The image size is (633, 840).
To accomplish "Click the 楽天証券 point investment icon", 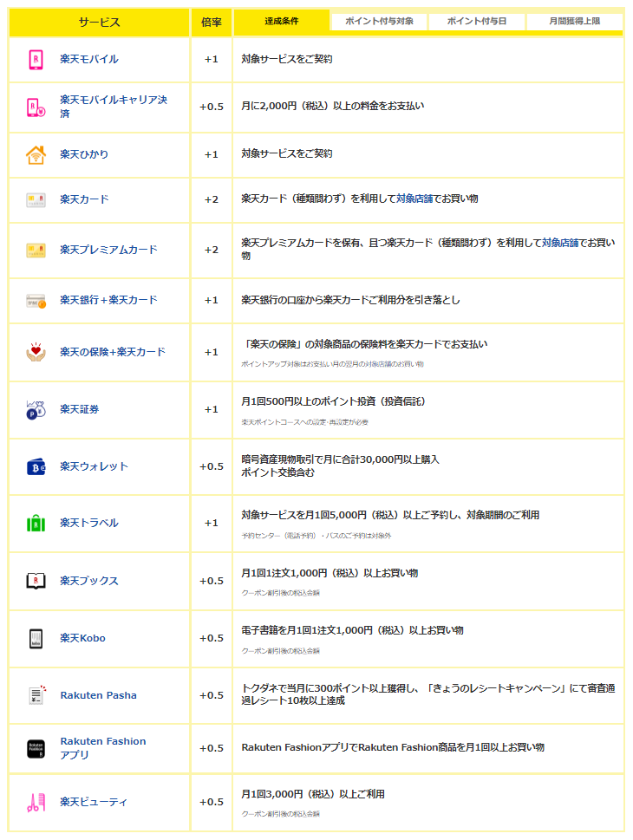I will pos(36,410).
